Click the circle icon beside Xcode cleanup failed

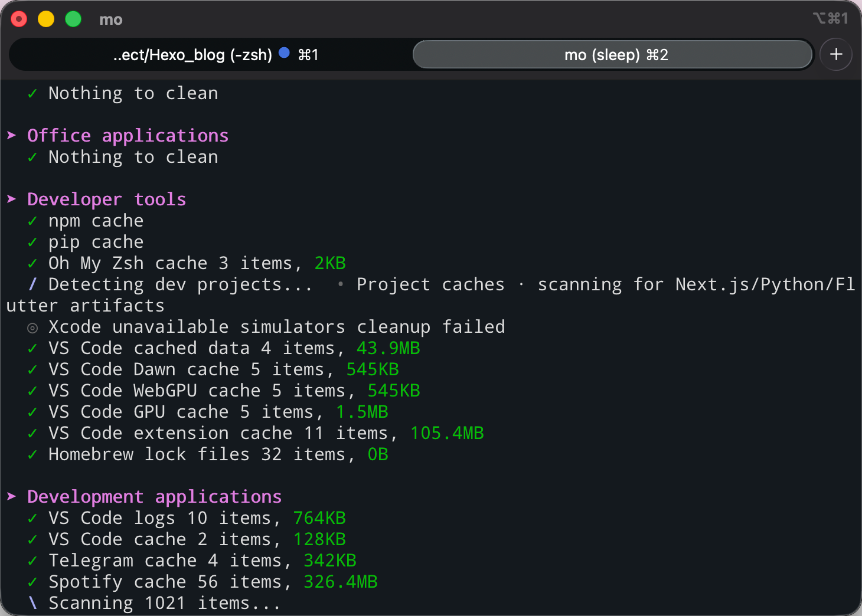[x=32, y=327]
